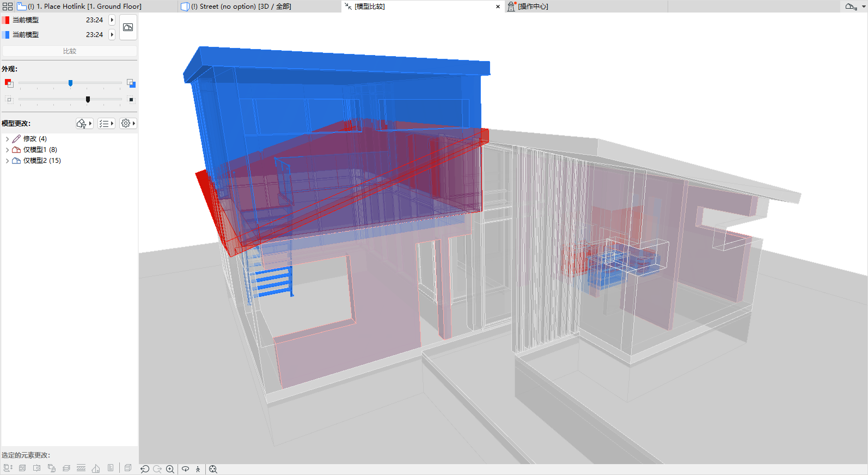
Task: Expand the 仅模型1 (8) tree node
Action: click(x=7, y=150)
